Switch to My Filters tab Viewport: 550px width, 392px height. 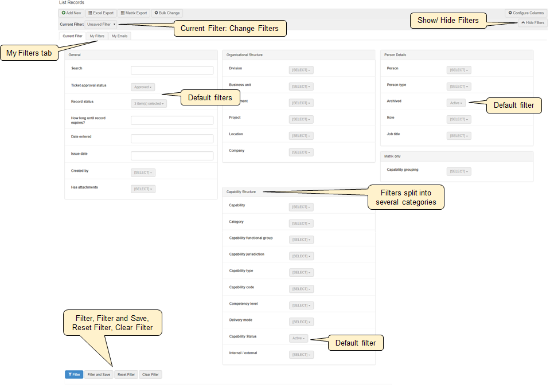(x=97, y=36)
